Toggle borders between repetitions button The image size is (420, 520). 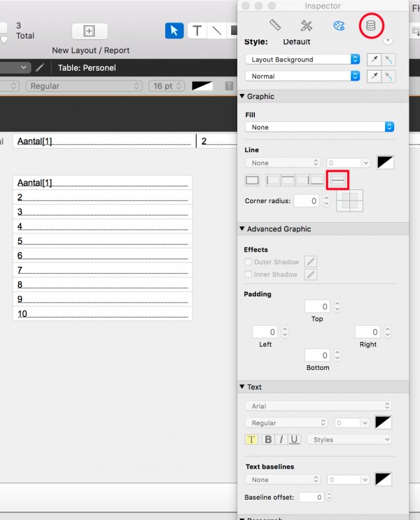(x=338, y=180)
